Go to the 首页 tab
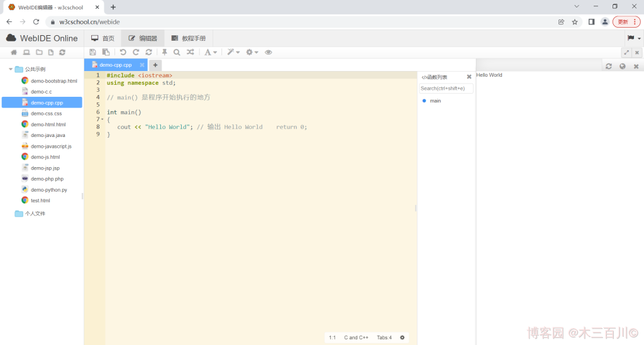Image resolution: width=644 pixels, height=345 pixels. coord(103,38)
